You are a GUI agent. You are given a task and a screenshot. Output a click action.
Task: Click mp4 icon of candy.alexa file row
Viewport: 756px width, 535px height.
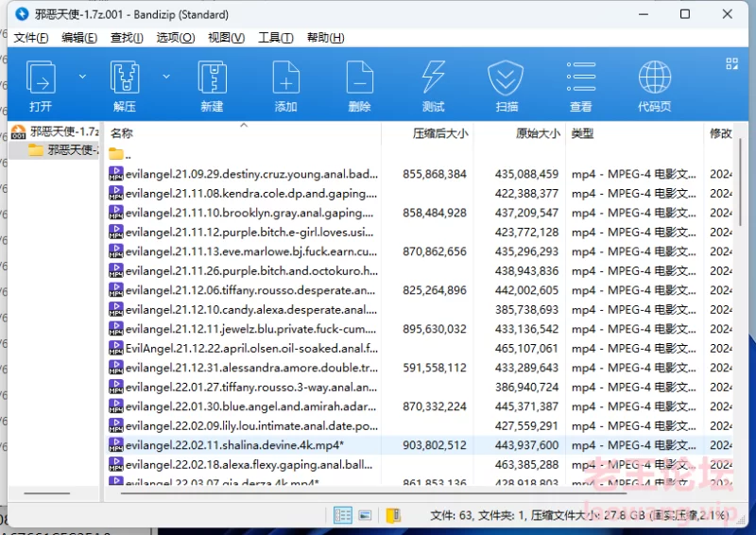(116, 309)
